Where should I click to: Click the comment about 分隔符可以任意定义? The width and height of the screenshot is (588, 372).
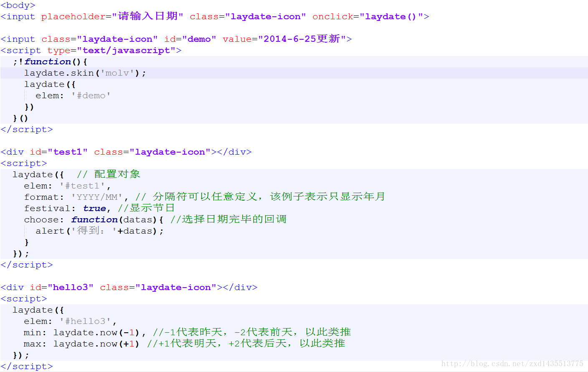click(x=260, y=197)
